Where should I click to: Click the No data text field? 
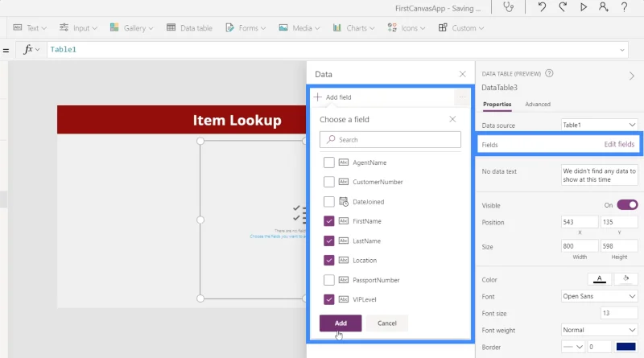click(x=599, y=175)
